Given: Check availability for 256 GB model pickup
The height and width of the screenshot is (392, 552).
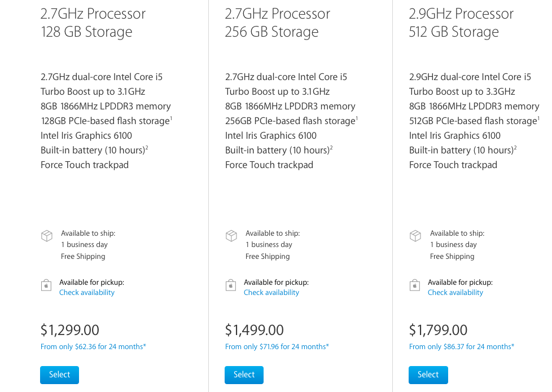Looking at the screenshot, I should coord(271,292).
